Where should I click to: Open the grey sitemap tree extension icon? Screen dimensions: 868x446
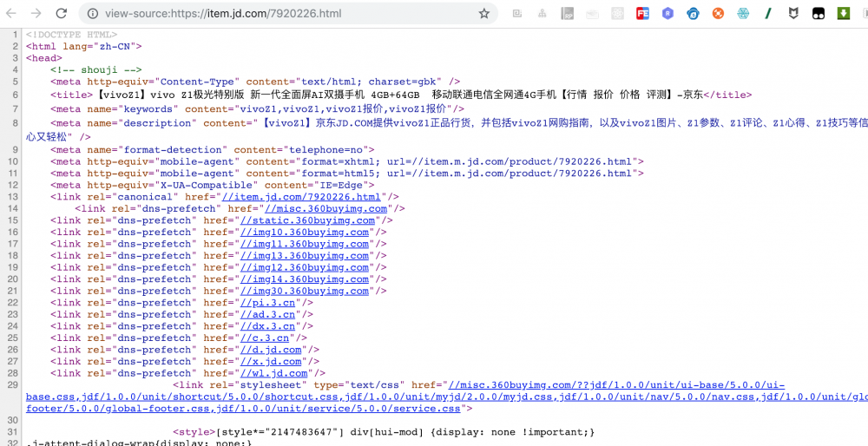pyautogui.click(x=542, y=13)
